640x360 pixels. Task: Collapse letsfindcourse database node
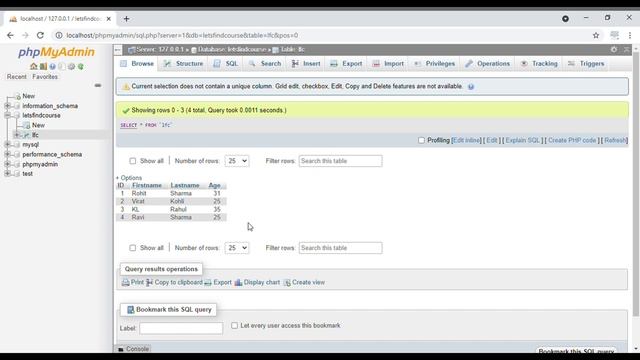(7, 116)
